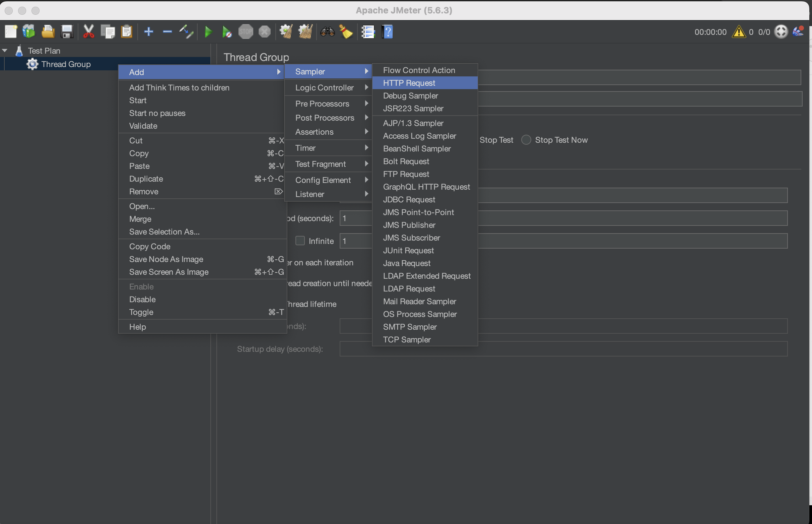Select the Stop Test Now radio button
The height and width of the screenshot is (524, 812).
coord(526,140)
